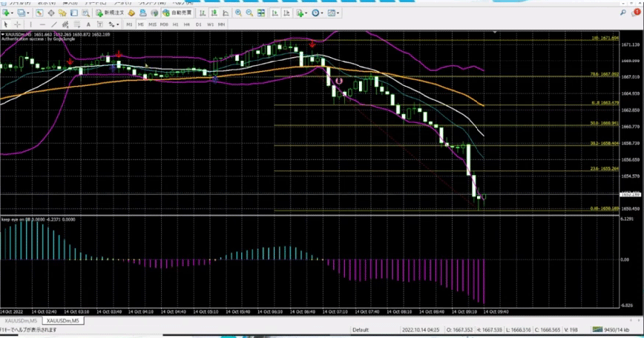
Task: Select the crosshair tool
Action: [x=17, y=24]
